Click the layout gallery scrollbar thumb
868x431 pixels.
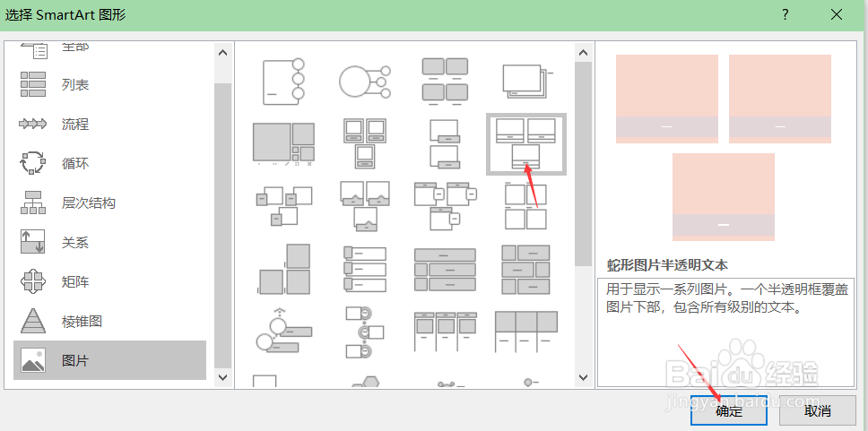(583, 164)
